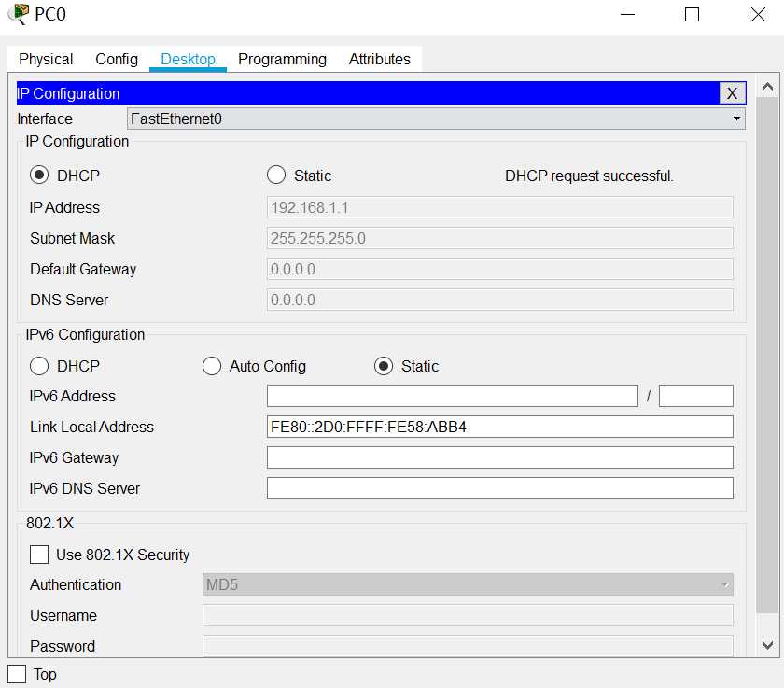Choose the IPv6 Auto Config option

(212, 366)
